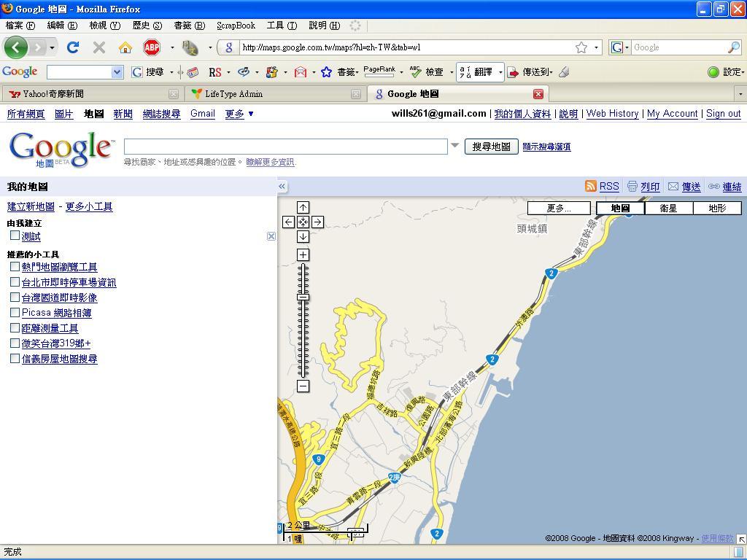Image resolution: width=747 pixels, height=560 pixels.
Task: Open Google toolbar settings green icon
Action: pos(713,72)
